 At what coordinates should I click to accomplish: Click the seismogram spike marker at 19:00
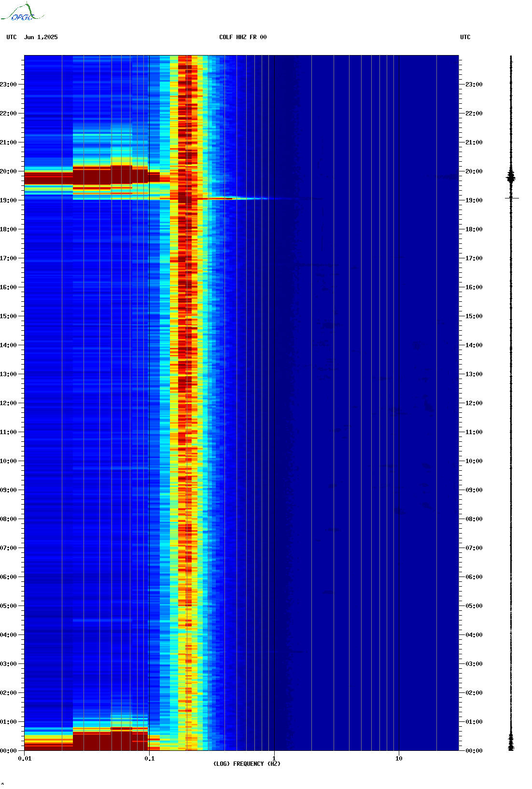click(x=512, y=198)
